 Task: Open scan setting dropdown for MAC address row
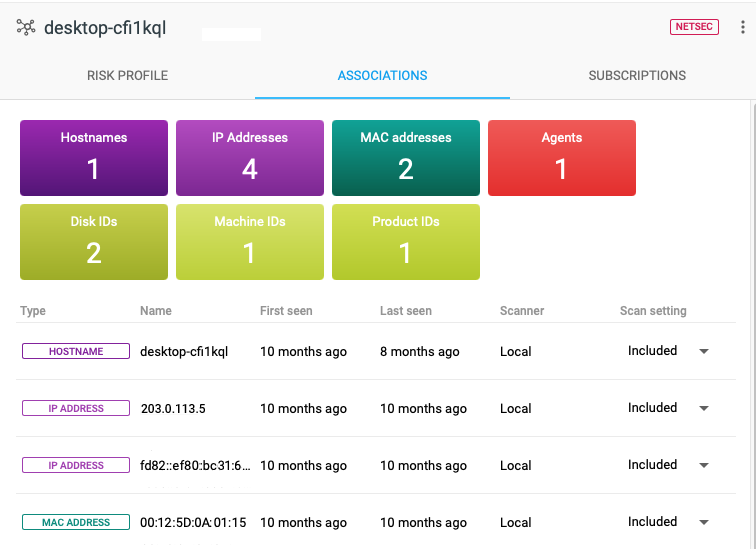coord(703,522)
